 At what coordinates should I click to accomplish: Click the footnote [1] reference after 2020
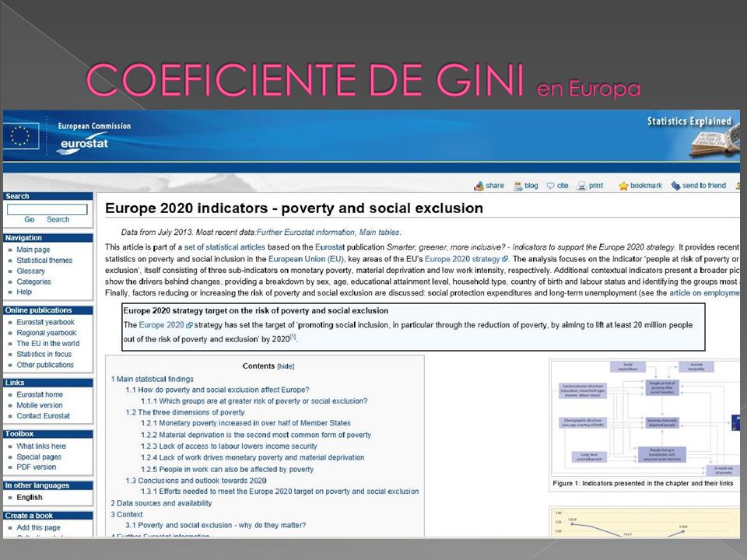(x=293, y=337)
